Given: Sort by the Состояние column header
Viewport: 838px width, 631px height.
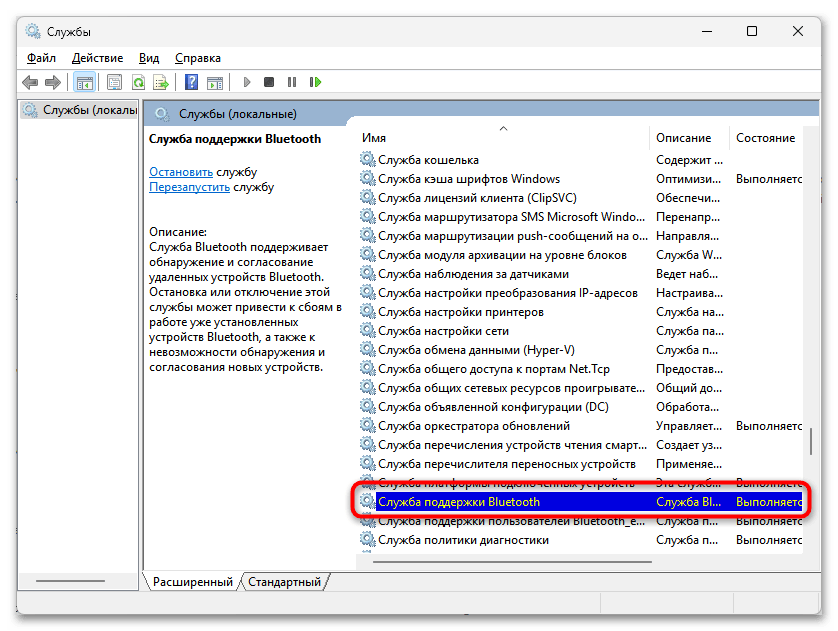Looking at the screenshot, I should point(765,138).
